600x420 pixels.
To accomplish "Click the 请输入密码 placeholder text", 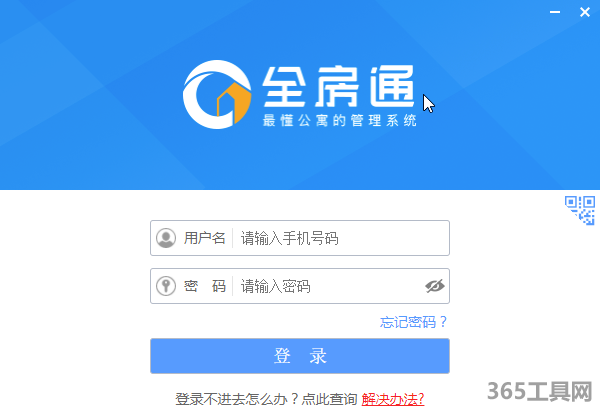I will coord(276,286).
